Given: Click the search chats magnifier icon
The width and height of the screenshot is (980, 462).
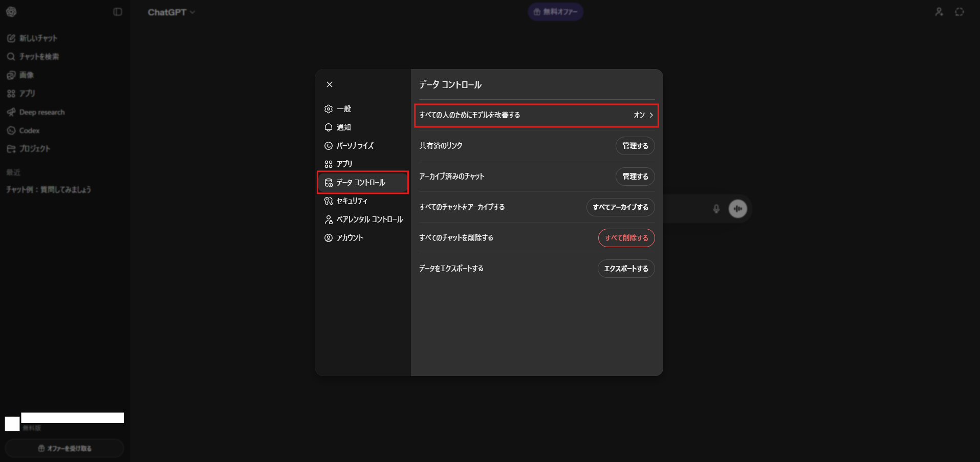Looking at the screenshot, I should pos(11,57).
